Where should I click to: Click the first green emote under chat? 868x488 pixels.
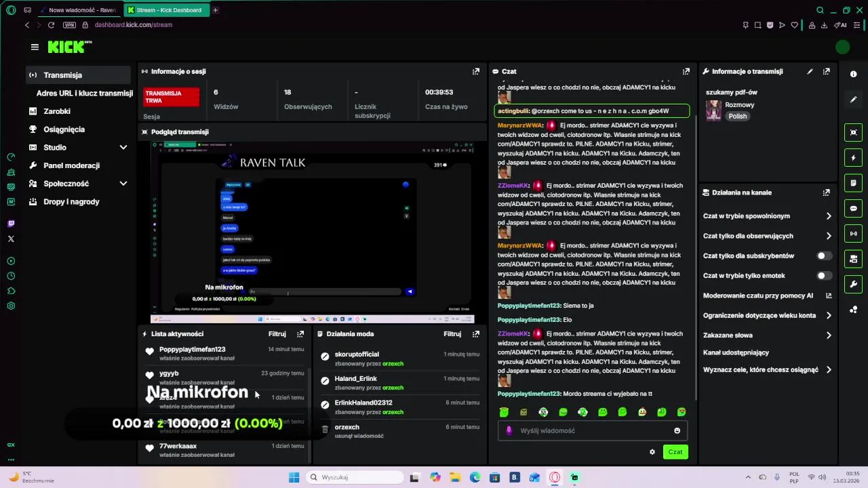(x=504, y=412)
